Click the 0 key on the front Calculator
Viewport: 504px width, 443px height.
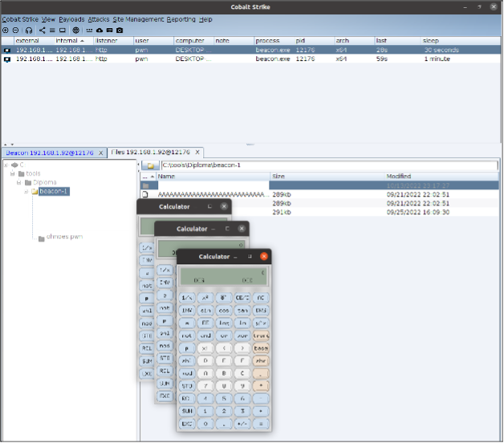[x=205, y=425]
